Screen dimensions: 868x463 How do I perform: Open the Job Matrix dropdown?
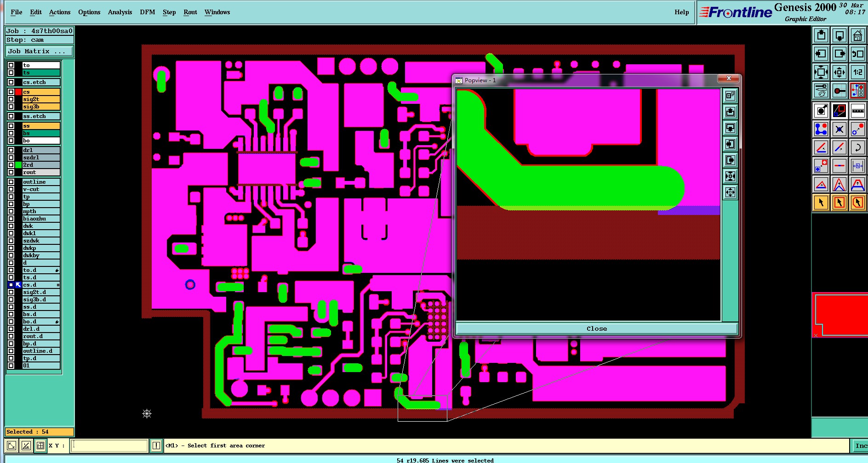pos(40,51)
